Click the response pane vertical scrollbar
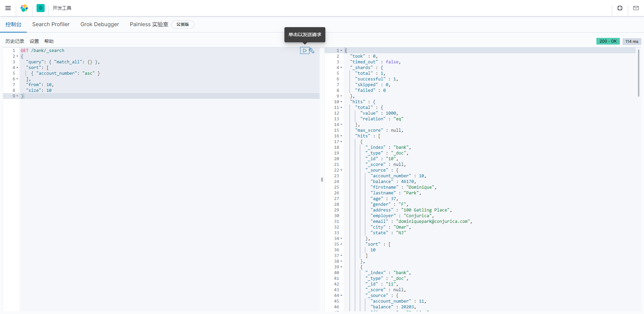Viewport: 644px width, 314px height. 638,73
